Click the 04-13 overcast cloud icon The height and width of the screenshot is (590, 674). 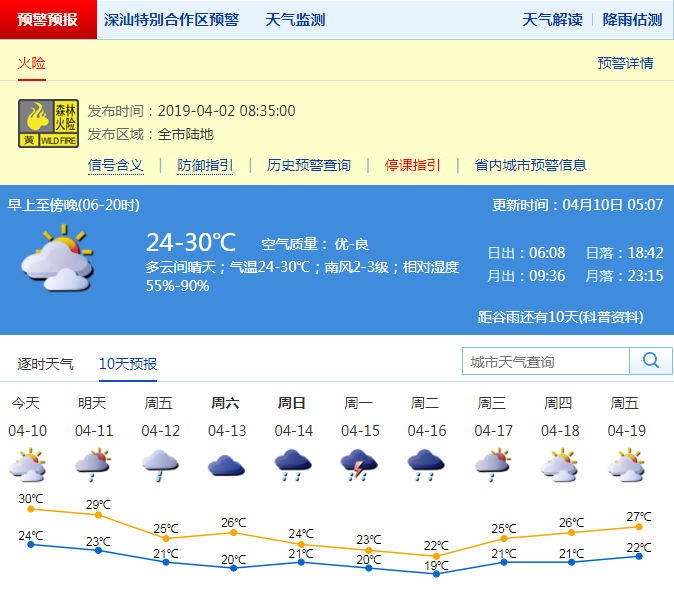(226, 465)
